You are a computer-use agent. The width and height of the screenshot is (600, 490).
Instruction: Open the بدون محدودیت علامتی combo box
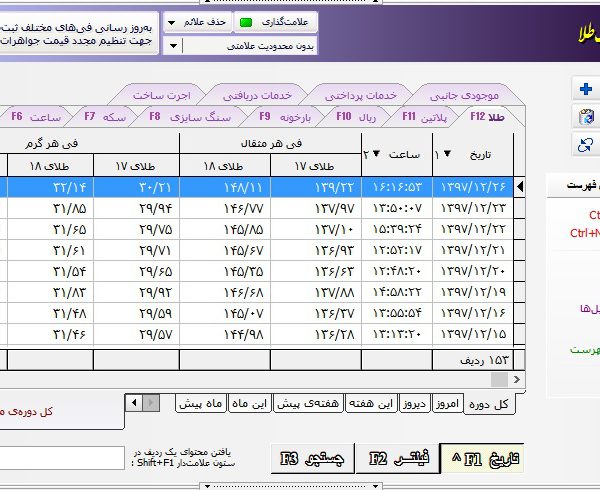tap(240, 46)
